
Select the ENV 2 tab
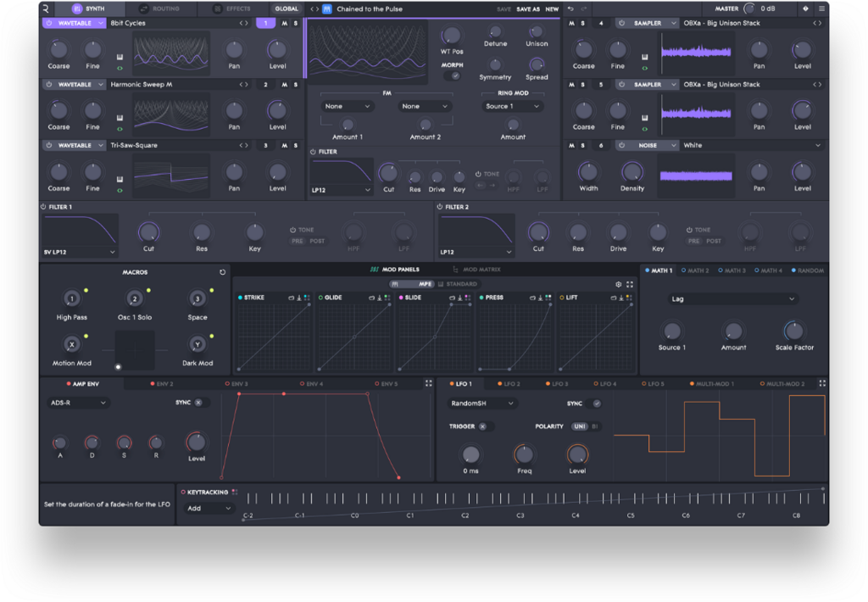tap(162, 383)
